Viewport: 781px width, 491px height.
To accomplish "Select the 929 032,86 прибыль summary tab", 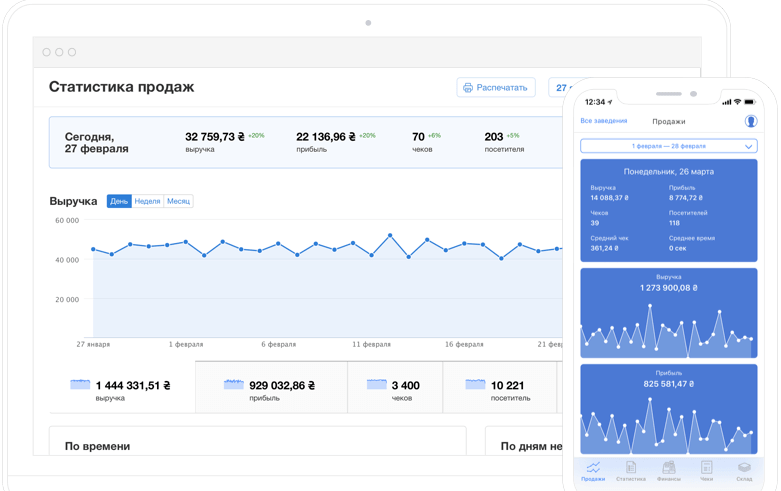I will point(271,387).
